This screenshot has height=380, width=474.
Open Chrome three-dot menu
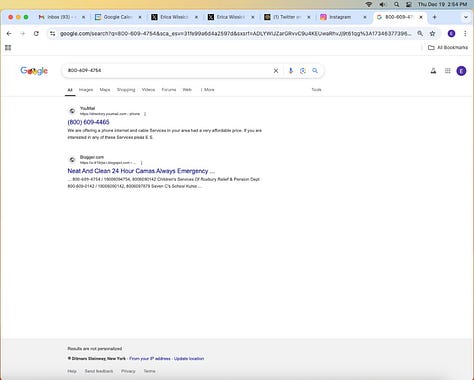[465, 34]
